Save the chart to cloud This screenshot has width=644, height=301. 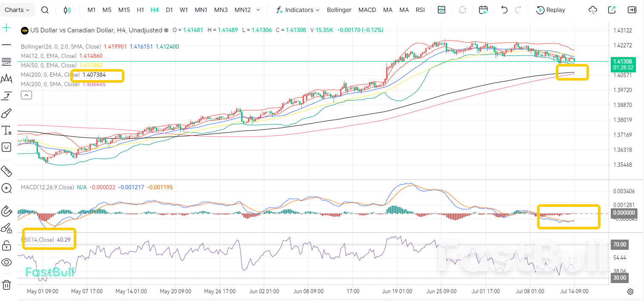coord(592,10)
